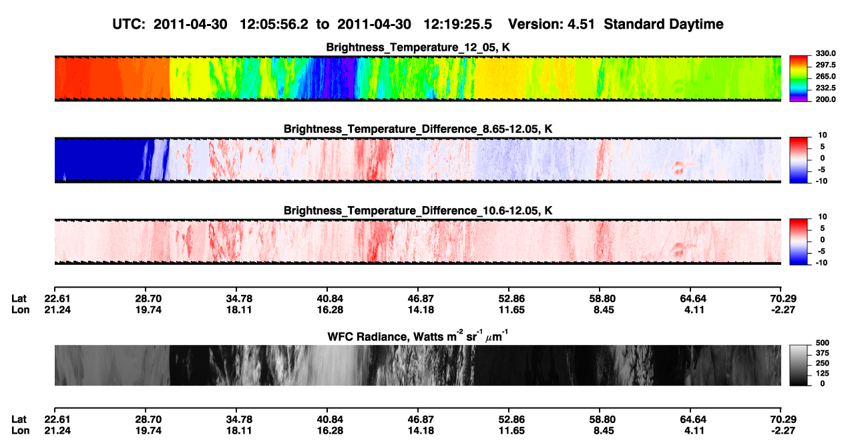The width and height of the screenshot is (868, 445).
Task: Click the Brightness_Temperature_Difference_10.6-12.05 title
Action: click(x=418, y=211)
